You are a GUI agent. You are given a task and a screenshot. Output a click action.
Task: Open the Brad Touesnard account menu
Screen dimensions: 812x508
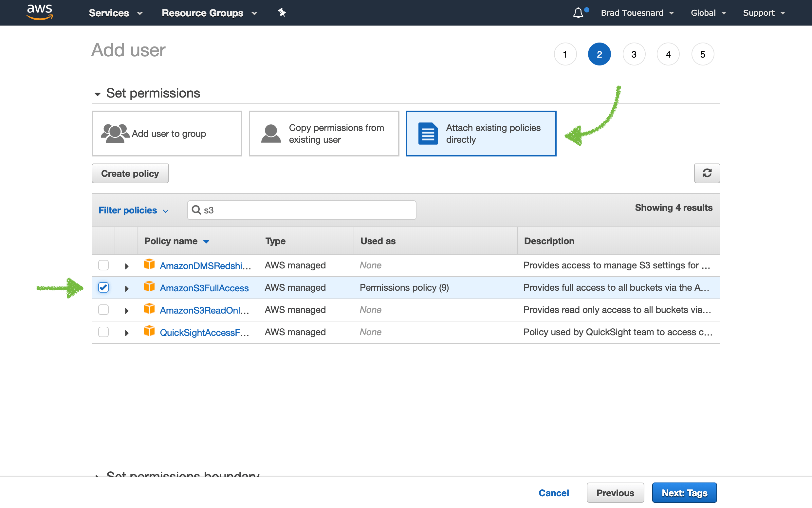tap(637, 13)
